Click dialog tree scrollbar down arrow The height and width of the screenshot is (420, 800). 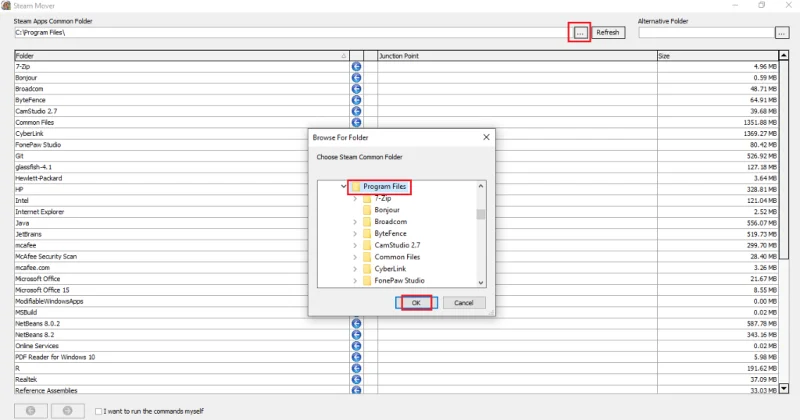point(481,282)
